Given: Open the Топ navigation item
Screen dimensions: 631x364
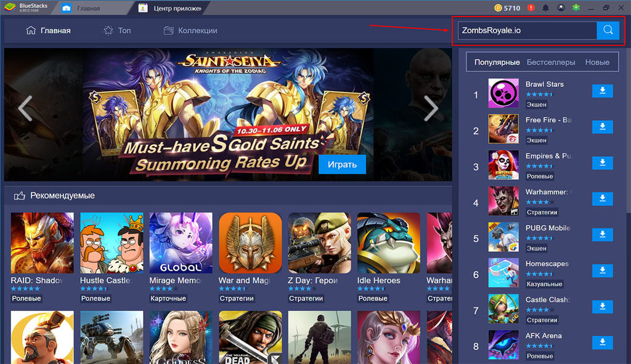Looking at the screenshot, I should click(x=117, y=31).
